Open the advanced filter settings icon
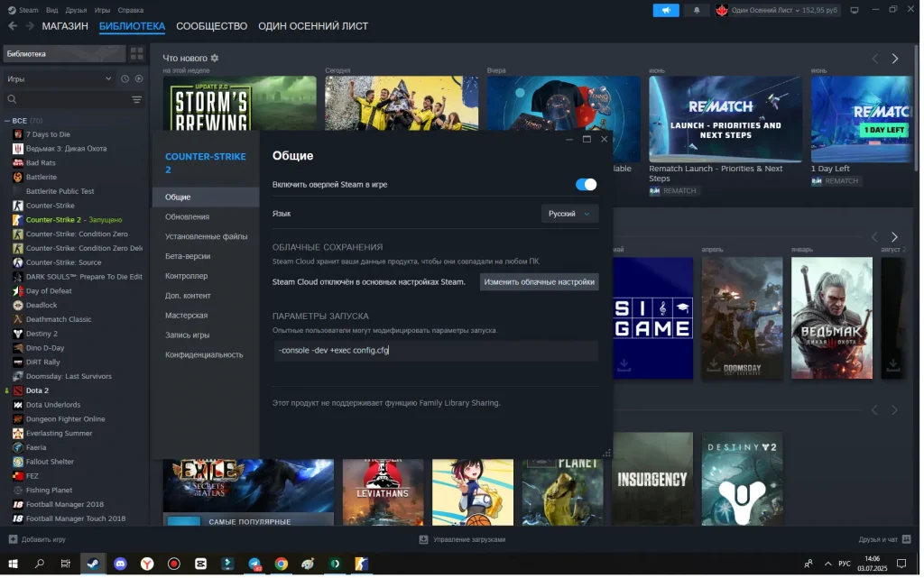Viewport: 924px width, 578px height. tap(137, 99)
